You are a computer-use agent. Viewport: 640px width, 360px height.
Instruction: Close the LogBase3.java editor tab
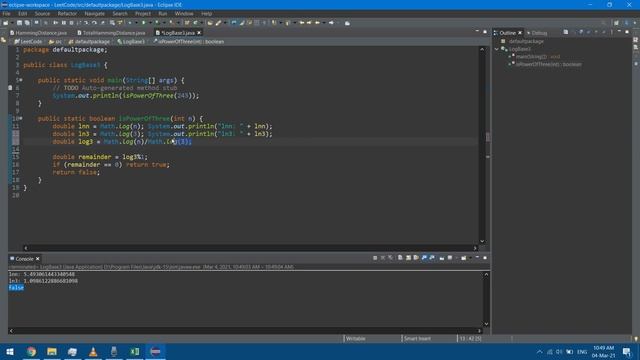pyautogui.click(x=199, y=33)
